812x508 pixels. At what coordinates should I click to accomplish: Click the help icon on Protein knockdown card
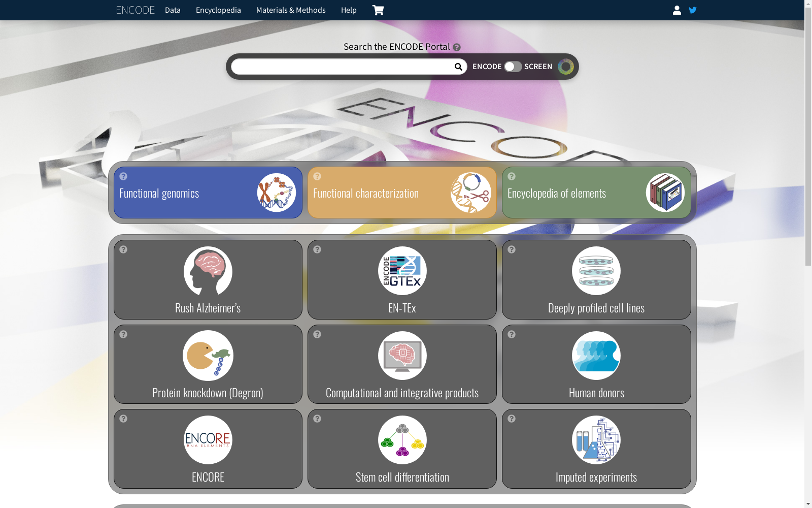[123, 334]
